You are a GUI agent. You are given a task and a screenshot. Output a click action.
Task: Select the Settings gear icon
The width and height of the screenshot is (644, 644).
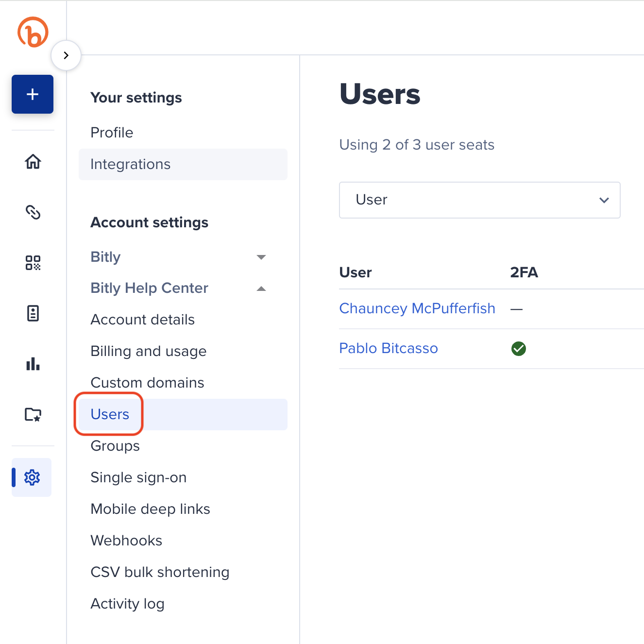pyautogui.click(x=32, y=477)
